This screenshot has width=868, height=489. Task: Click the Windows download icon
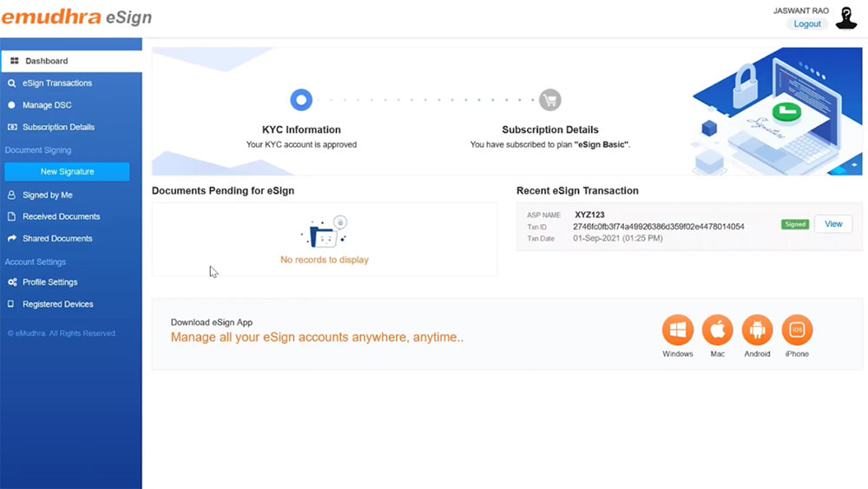click(678, 330)
